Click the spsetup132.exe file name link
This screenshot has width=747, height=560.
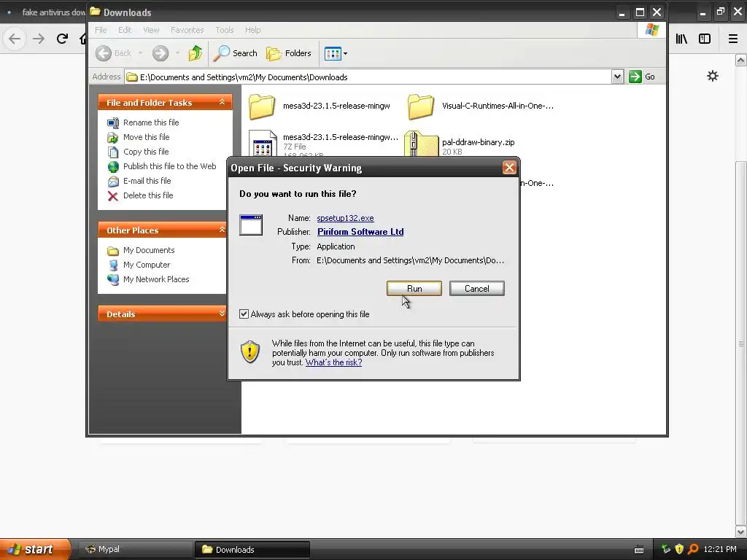tap(345, 218)
